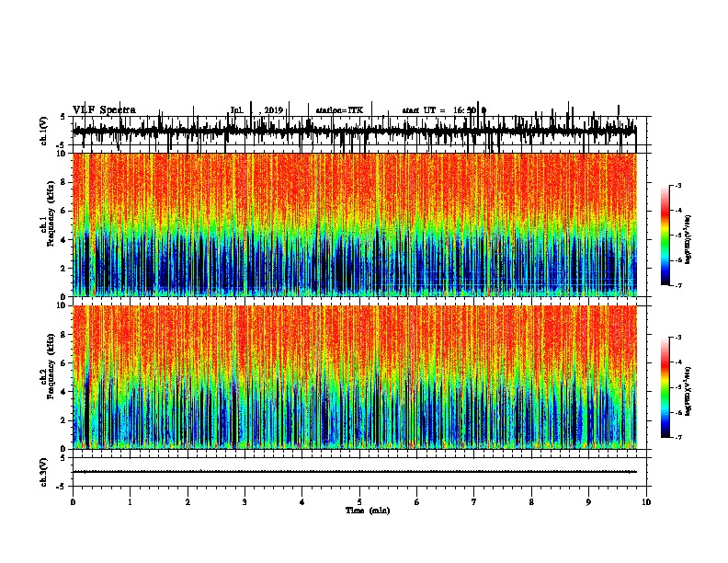This screenshot has height=563, width=728.
Task: Click the flat ch.3 voltage trace
Action: (355, 472)
